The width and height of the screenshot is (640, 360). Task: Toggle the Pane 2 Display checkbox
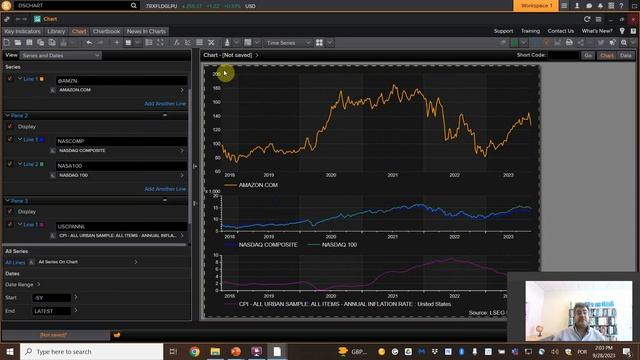[10, 127]
